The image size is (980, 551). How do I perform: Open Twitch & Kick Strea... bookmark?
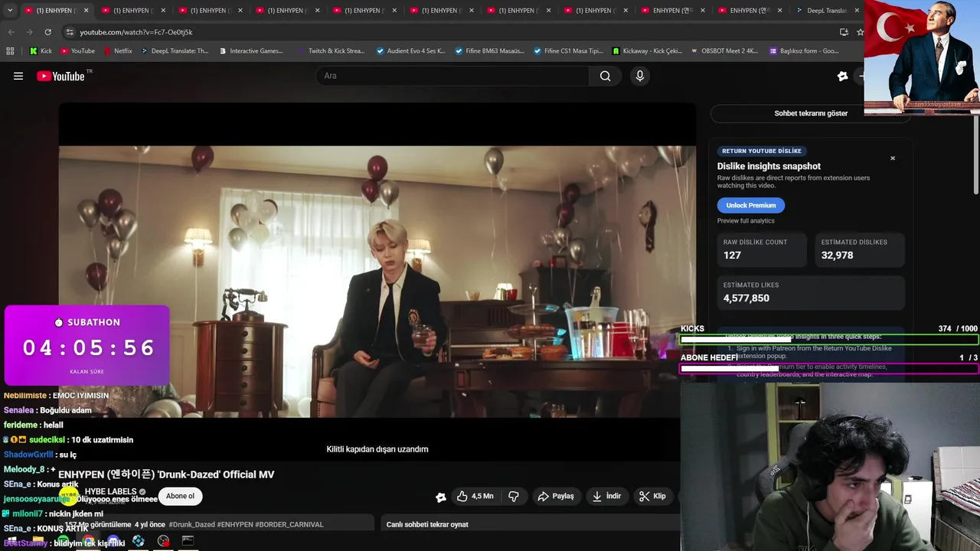point(330,51)
